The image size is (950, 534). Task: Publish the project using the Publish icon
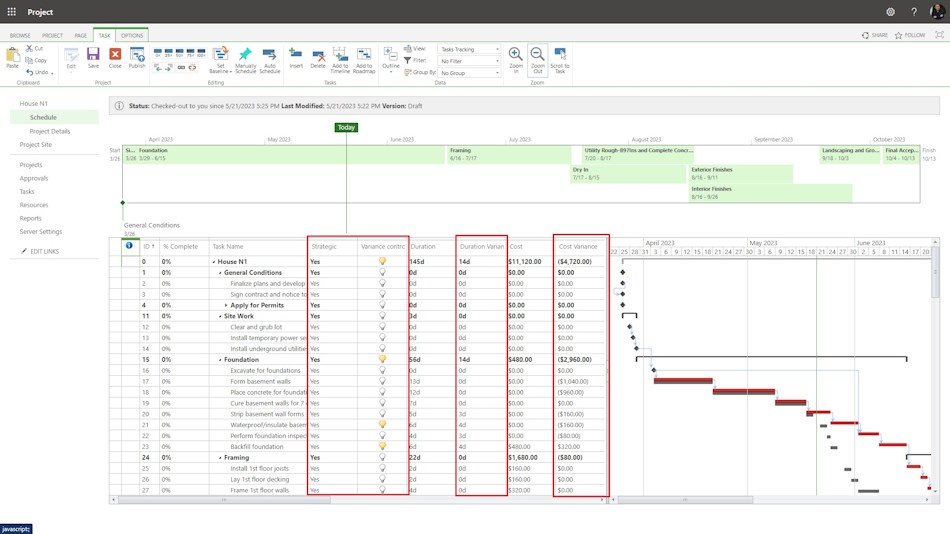pyautogui.click(x=137, y=55)
